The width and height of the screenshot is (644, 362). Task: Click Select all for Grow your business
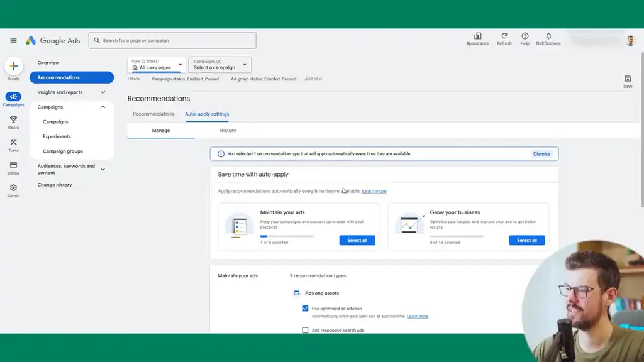[526, 240]
